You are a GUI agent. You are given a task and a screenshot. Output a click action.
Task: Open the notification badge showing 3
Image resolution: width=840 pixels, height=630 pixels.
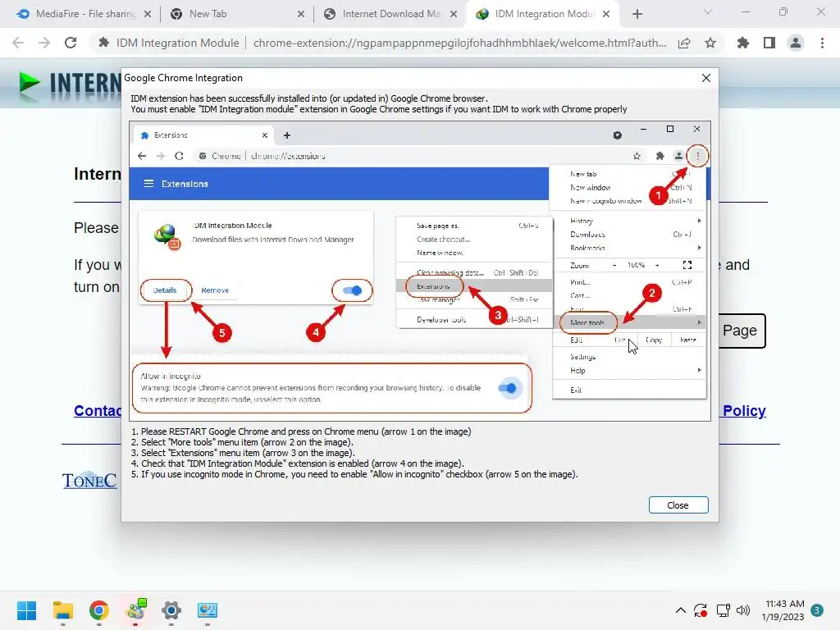[x=817, y=610]
